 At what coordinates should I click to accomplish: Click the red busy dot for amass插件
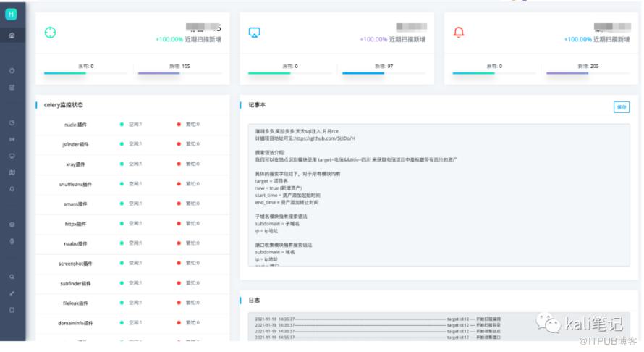(179, 204)
